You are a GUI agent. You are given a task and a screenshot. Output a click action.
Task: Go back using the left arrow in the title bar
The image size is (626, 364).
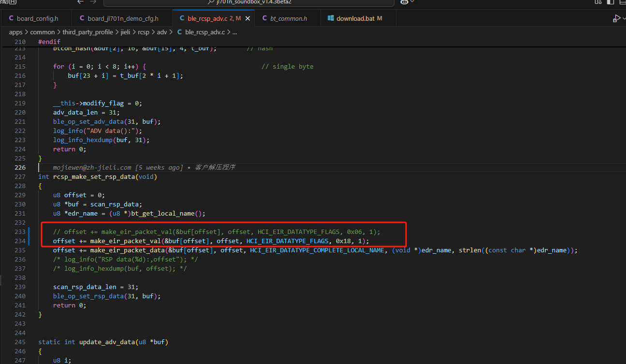click(81, 2)
